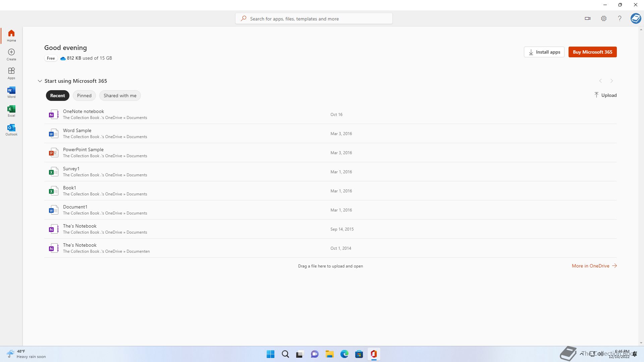Open the Apps sidebar icon

pyautogui.click(x=11, y=73)
